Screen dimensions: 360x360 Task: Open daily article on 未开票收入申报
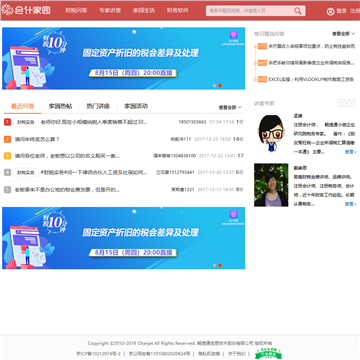coord(312,46)
